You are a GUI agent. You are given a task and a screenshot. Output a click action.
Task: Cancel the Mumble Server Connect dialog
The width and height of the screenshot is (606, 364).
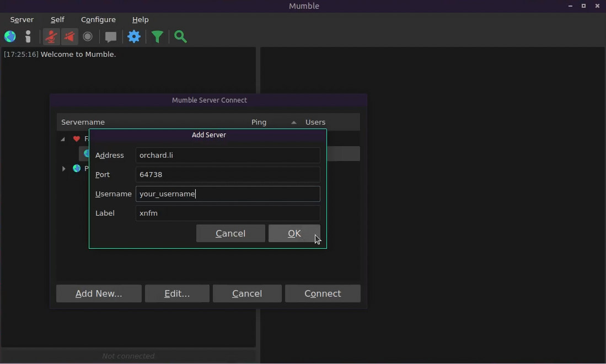pos(247,293)
